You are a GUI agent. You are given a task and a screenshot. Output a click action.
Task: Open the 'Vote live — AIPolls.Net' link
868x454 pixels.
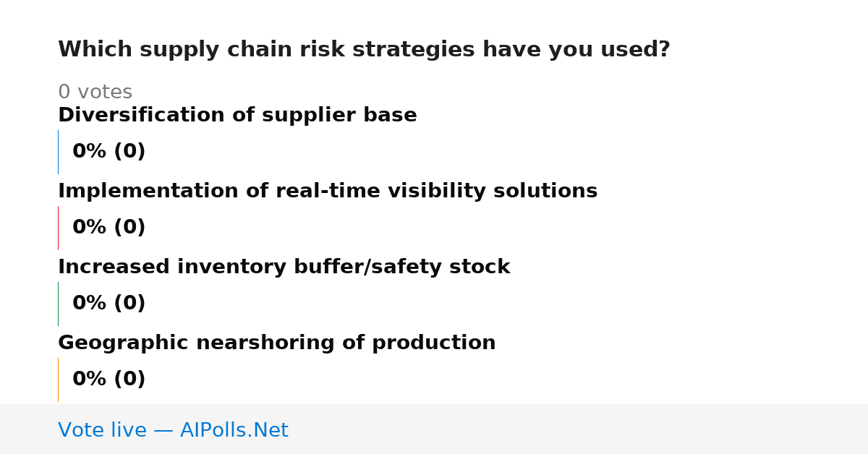tap(173, 431)
